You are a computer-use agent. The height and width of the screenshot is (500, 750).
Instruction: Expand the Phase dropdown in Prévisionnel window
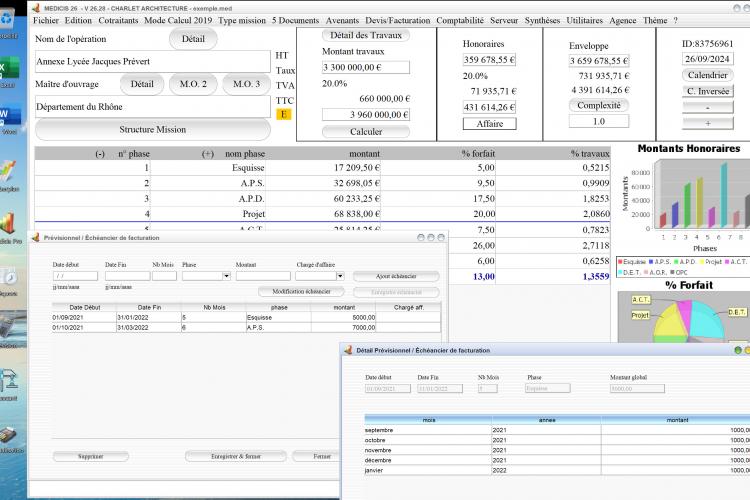click(226, 276)
